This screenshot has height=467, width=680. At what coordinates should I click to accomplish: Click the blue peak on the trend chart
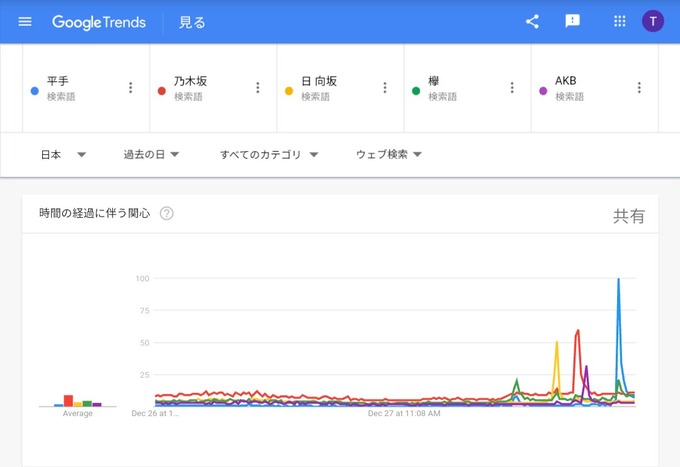pos(619,281)
